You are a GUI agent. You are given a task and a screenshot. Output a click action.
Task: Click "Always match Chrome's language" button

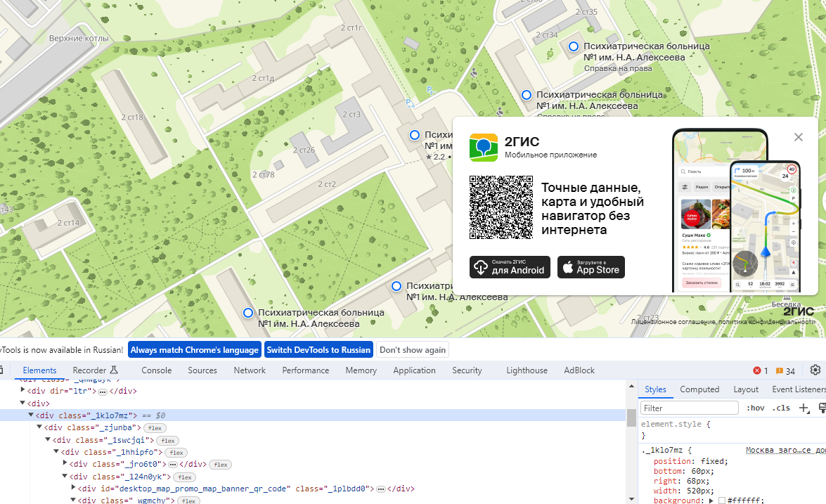pyautogui.click(x=195, y=349)
